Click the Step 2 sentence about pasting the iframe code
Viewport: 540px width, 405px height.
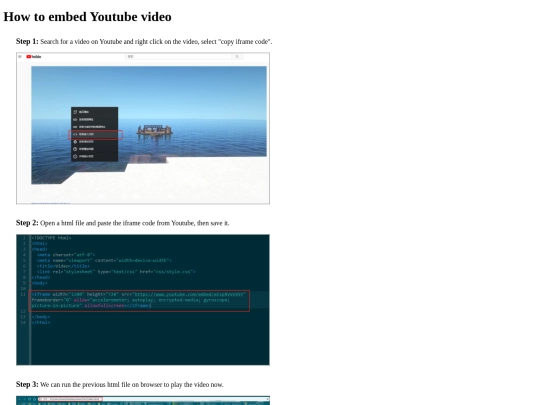point(135,223)
